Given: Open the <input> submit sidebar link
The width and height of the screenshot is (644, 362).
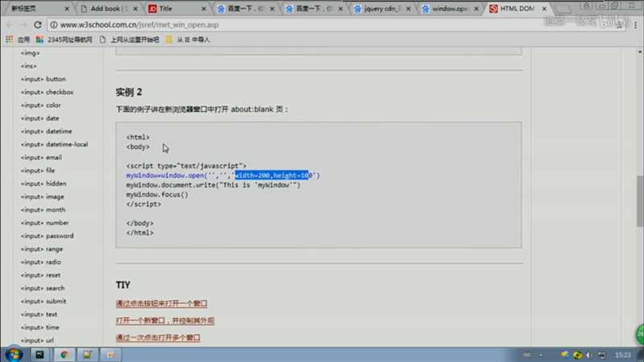Looking at the screenshot, I should point(43,301).
